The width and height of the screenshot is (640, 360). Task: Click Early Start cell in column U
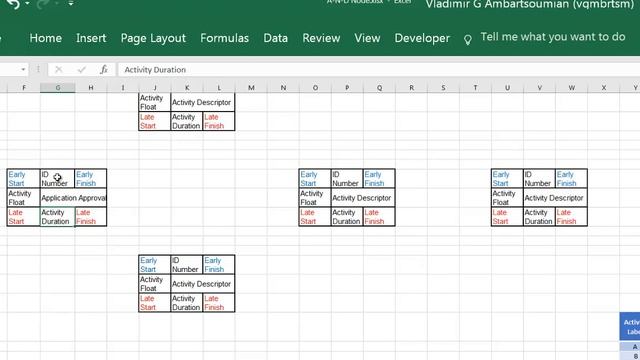tap(507, 179)
